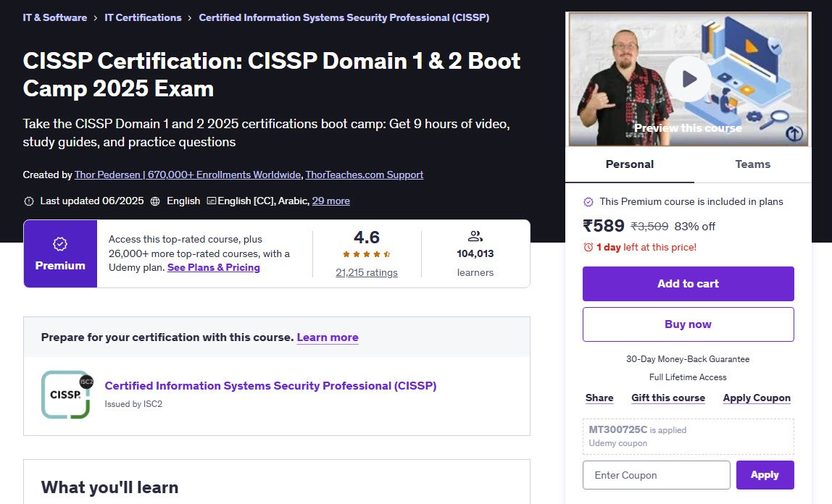Focus the Enter Coupon input field
The height and width of the screenshot is (504, 832).
pos(657,475)
